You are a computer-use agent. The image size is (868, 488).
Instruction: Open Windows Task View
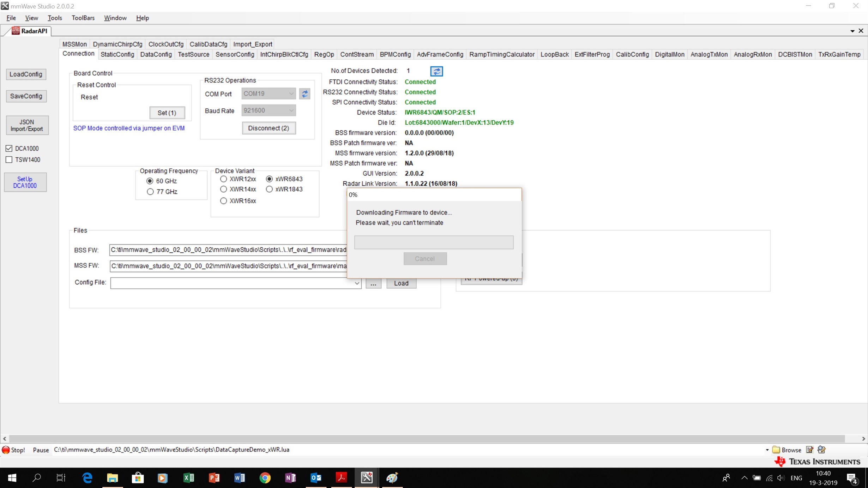(61, 478)
